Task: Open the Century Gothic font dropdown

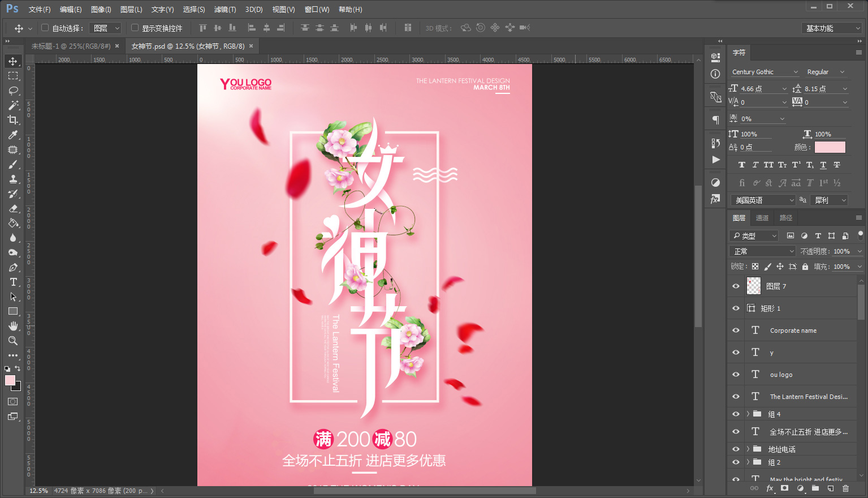Action: point(765,72)
